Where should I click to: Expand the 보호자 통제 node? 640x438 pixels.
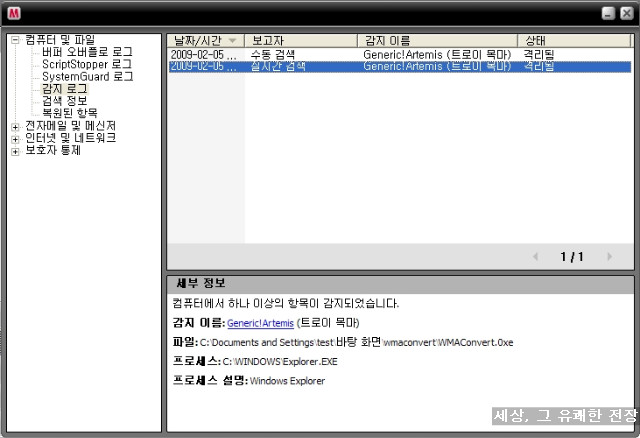pyautogui.click(x=15, y=151)
